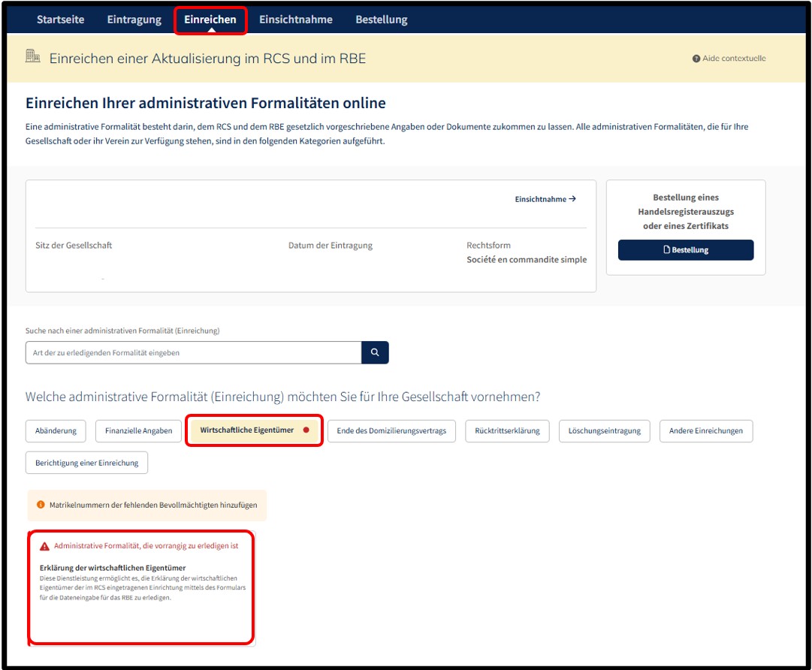Select the Einreichen tab
812x670 pixels.
[x=210, y=20]
